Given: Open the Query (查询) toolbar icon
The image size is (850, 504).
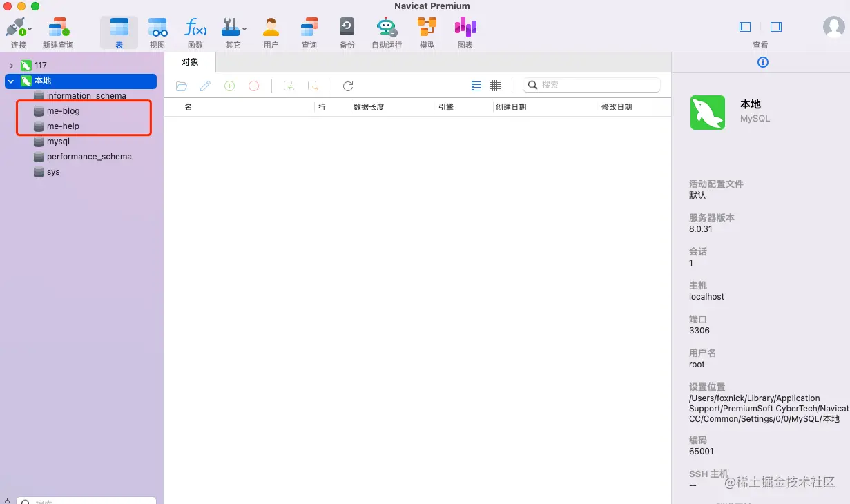Looking at the screenshot, I should click(x=309, y=28).
